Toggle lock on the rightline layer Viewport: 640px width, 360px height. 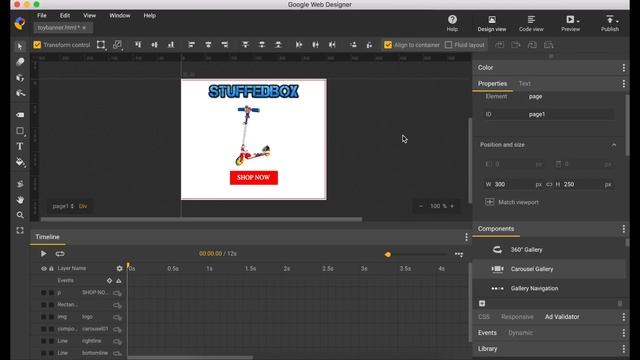(x=51, y=341)
